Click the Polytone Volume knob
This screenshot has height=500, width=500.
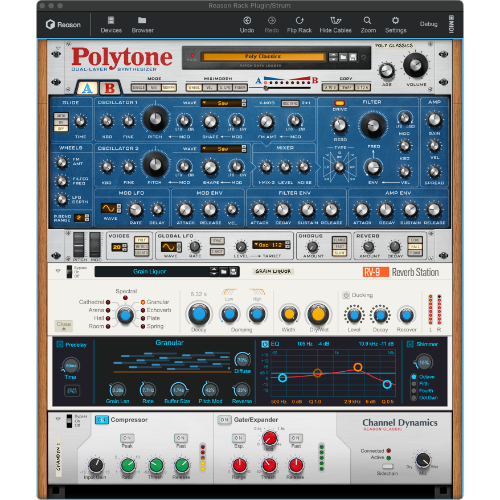tap(415, 65)
